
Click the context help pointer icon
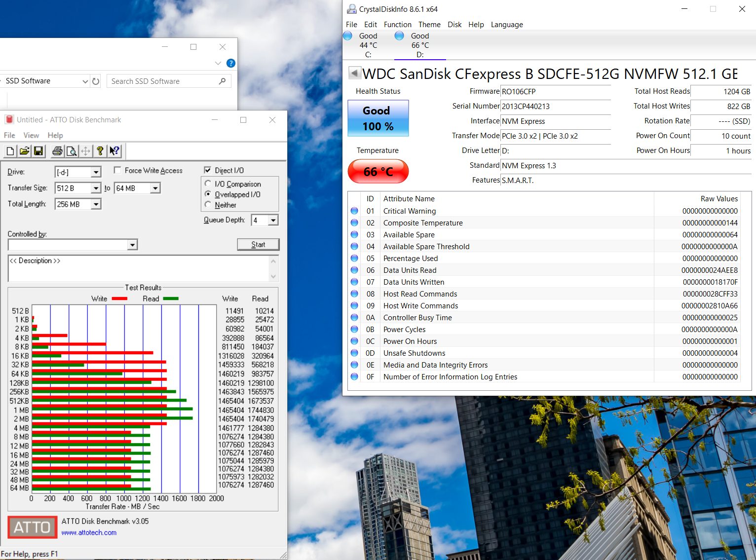tap(114, 151)
